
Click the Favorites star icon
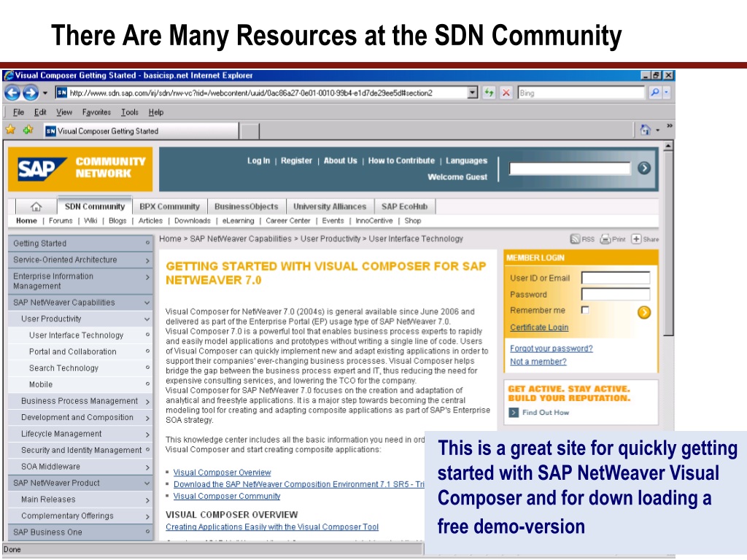tap(10, 130)
